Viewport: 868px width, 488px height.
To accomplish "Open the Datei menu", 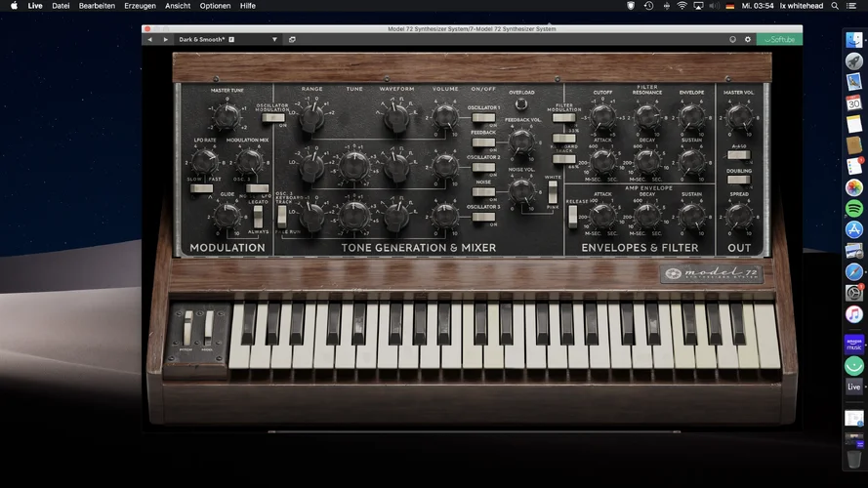I will tap(61, 6).
